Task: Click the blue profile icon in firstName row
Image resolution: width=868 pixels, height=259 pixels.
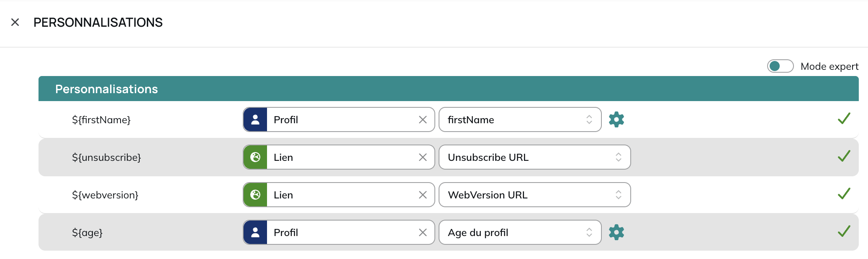Action: [x=255, y=119]
